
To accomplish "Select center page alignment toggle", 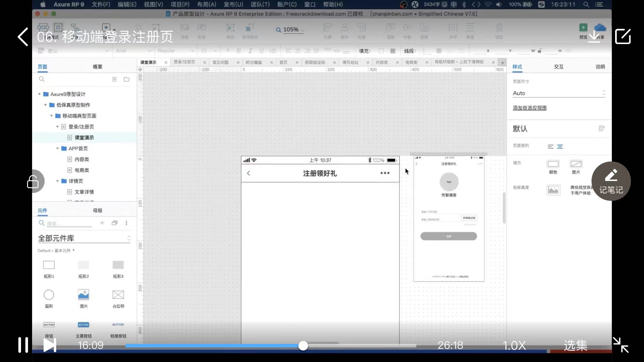I will (x=560, y=147).
